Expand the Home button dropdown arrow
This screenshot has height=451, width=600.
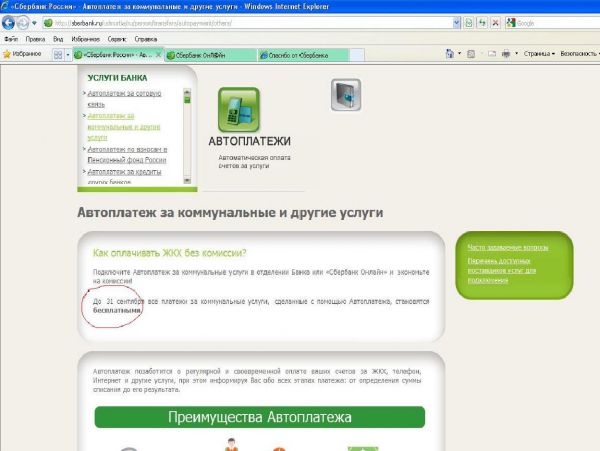pos(459,54)
